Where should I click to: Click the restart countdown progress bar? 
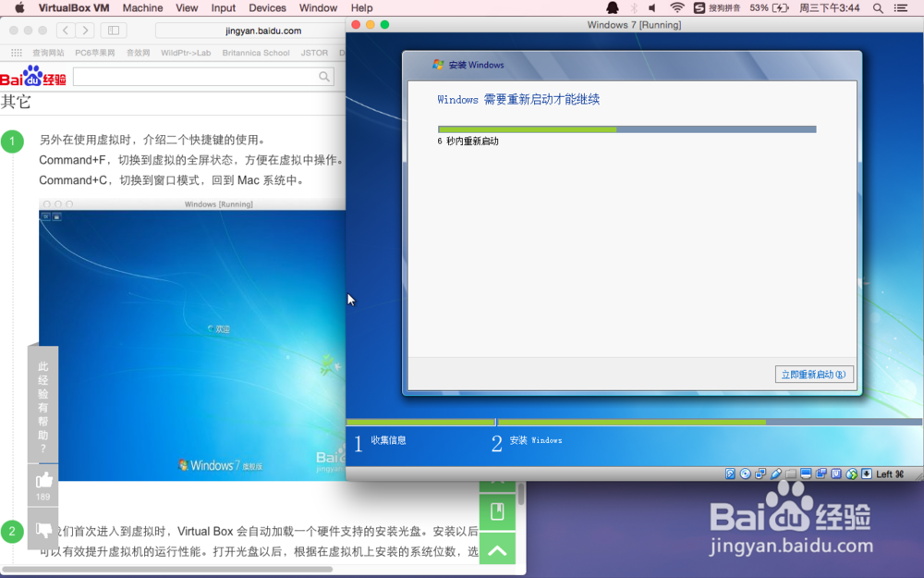click(x=627, y=129)
